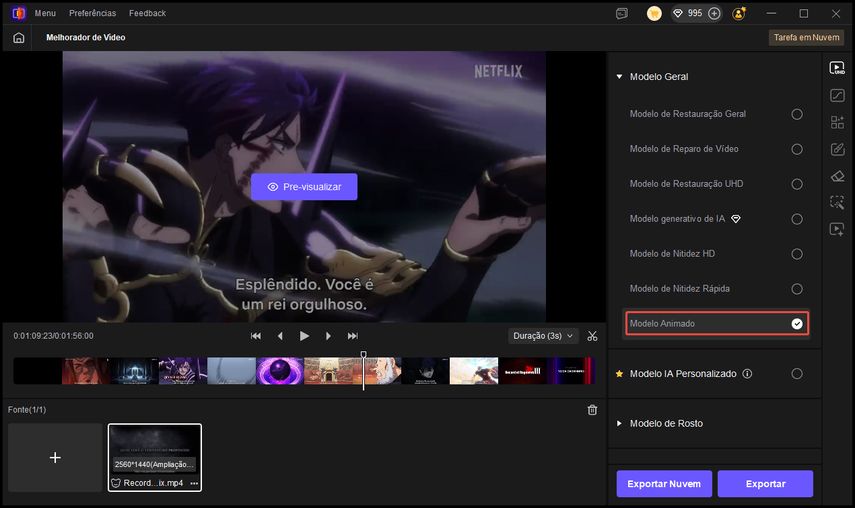Click the 995 credits value
This screenshot has width=855, height=508.
(x=695, y=13)
